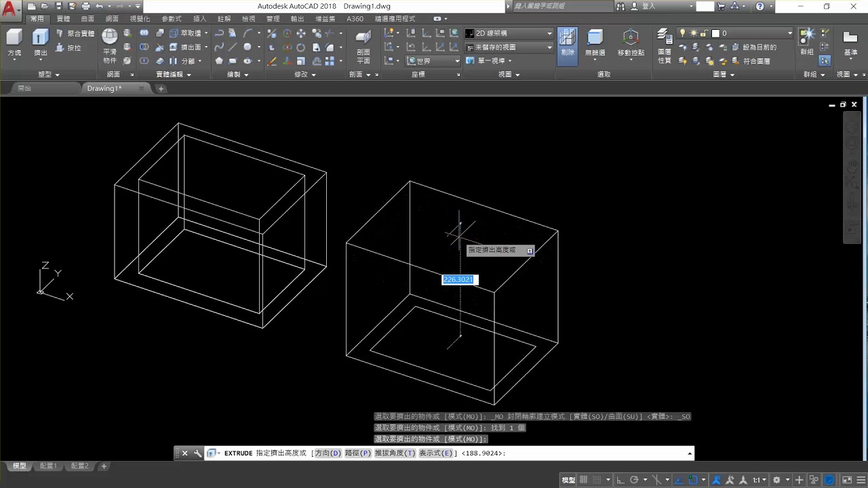
Task: Click the 群組 group icon
Action: tap(807, 42)
